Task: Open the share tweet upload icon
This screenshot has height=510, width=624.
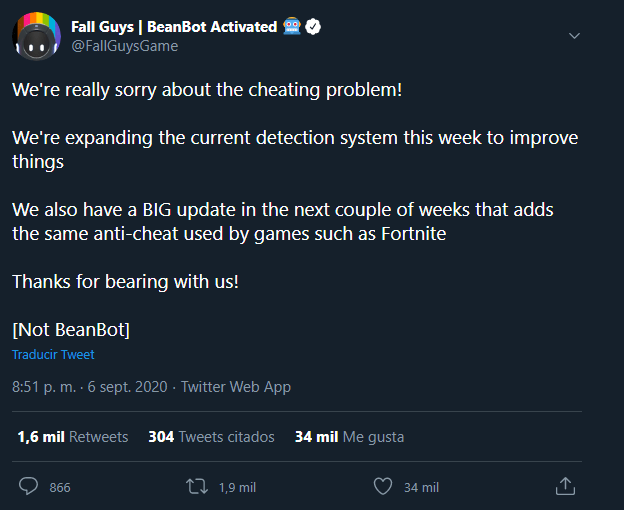Action: point(565,486)
